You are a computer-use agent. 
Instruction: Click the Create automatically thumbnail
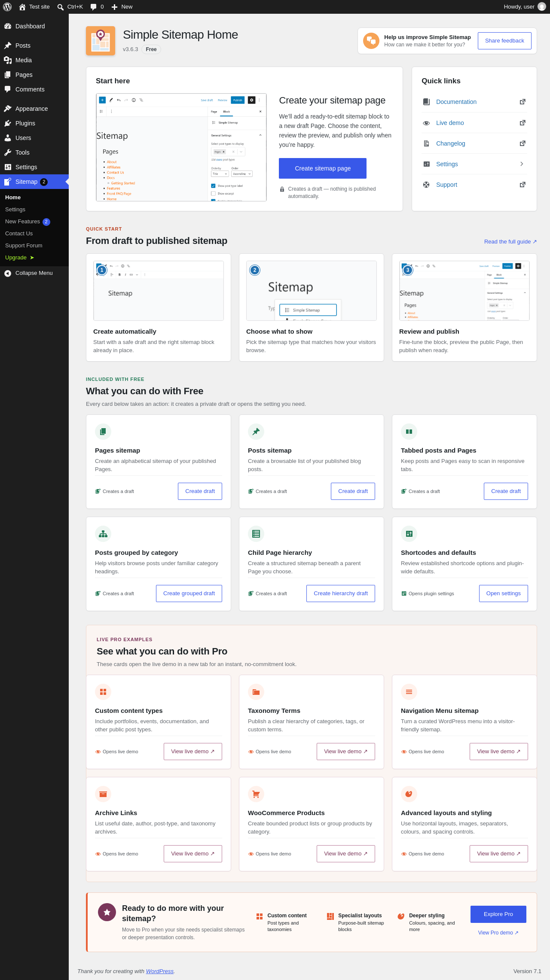tap(159, 291)
